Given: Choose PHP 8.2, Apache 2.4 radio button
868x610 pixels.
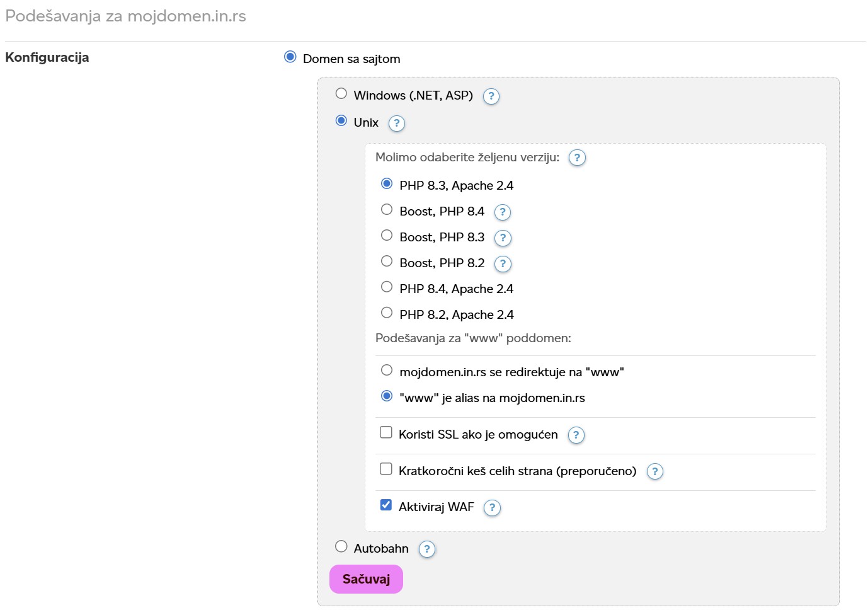Looking at the screenshot, I should pos(387,313).
